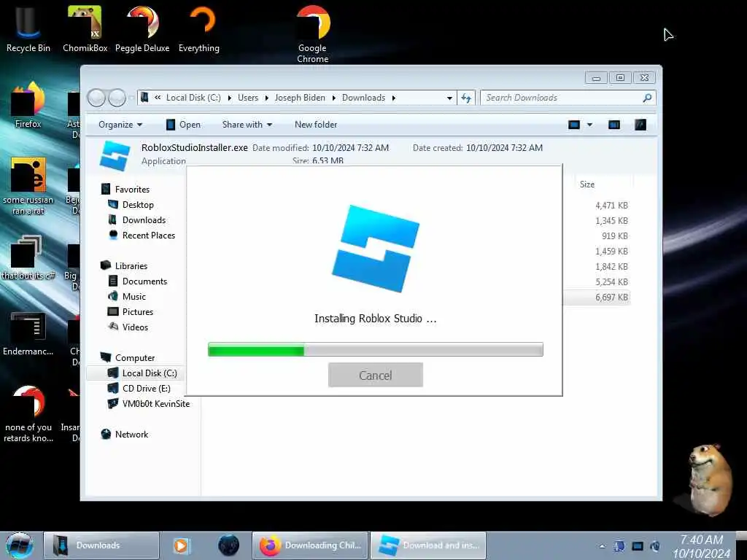Expand the arrow after Downloads breadcrumb
Image resolution: width=747 pixels, height=560 pixels.
(x=393, y=98)
